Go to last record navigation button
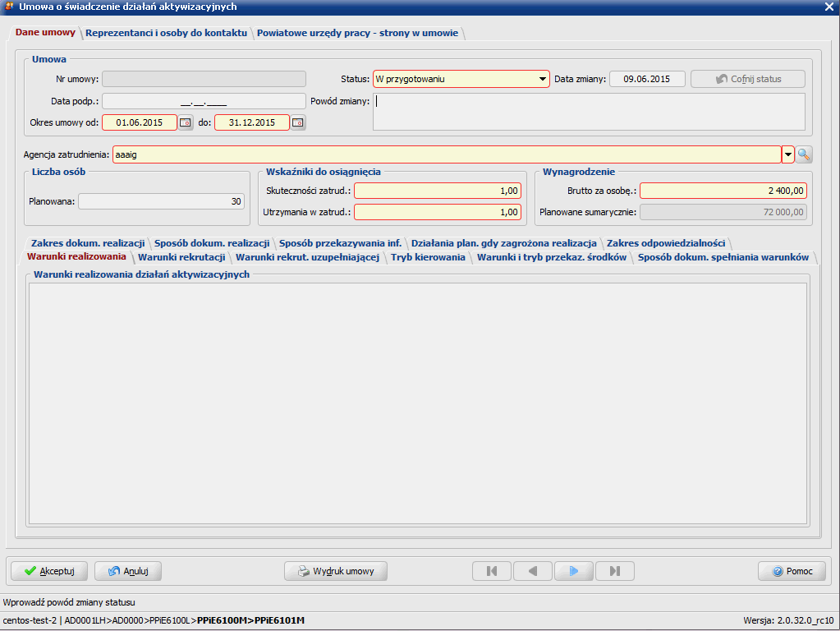This screenshot has width=840, height=631. click(x=615, y=571)
